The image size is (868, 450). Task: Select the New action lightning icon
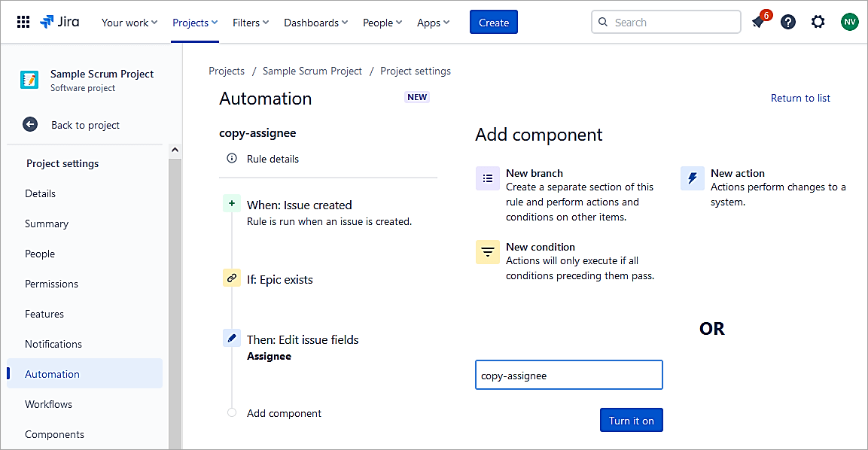(692, 178)
